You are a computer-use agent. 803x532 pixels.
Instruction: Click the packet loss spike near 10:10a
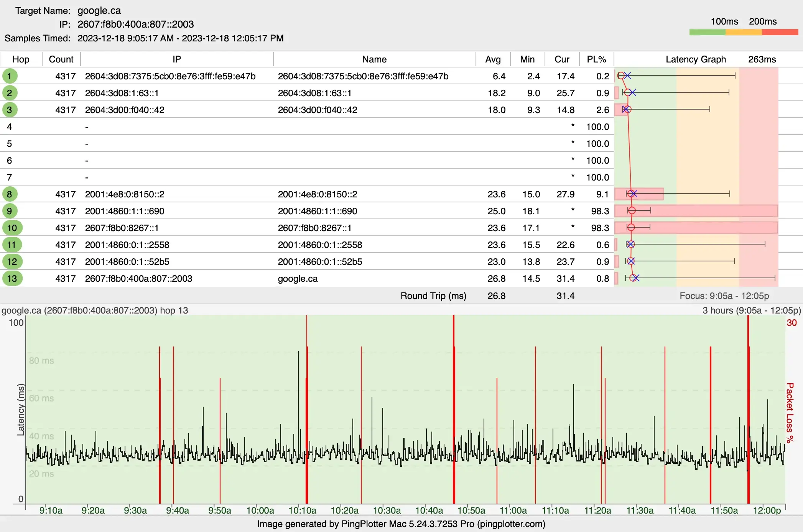pos(307,409)
